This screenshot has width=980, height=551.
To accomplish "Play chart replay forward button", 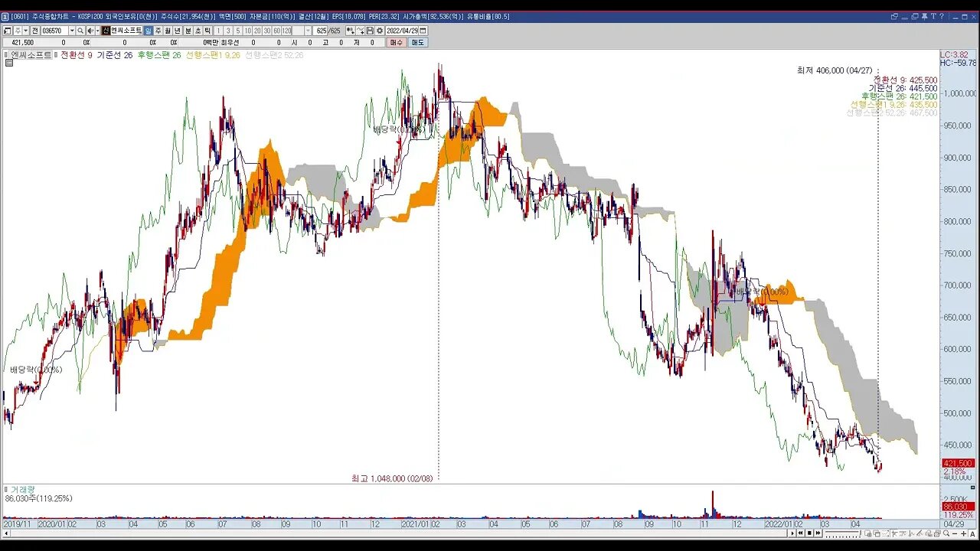I will tap(792, 533).
